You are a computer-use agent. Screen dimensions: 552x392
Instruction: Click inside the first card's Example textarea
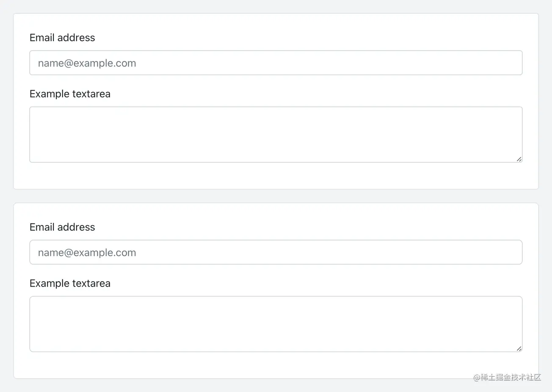pos(275,134)
